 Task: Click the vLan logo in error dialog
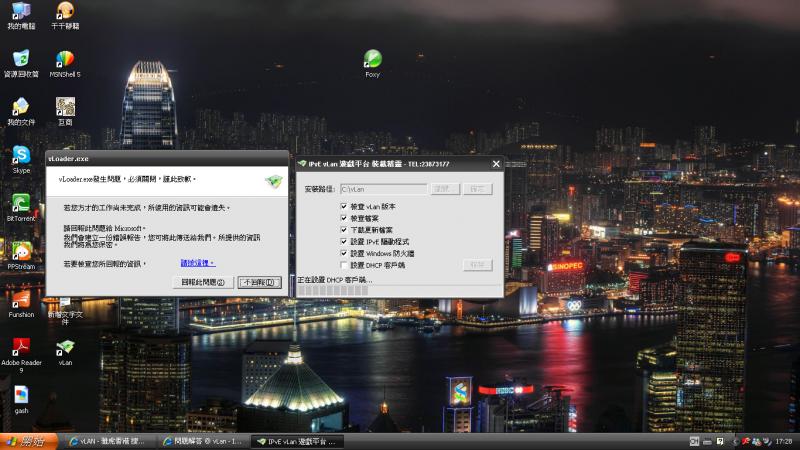[x=273, y=181]
